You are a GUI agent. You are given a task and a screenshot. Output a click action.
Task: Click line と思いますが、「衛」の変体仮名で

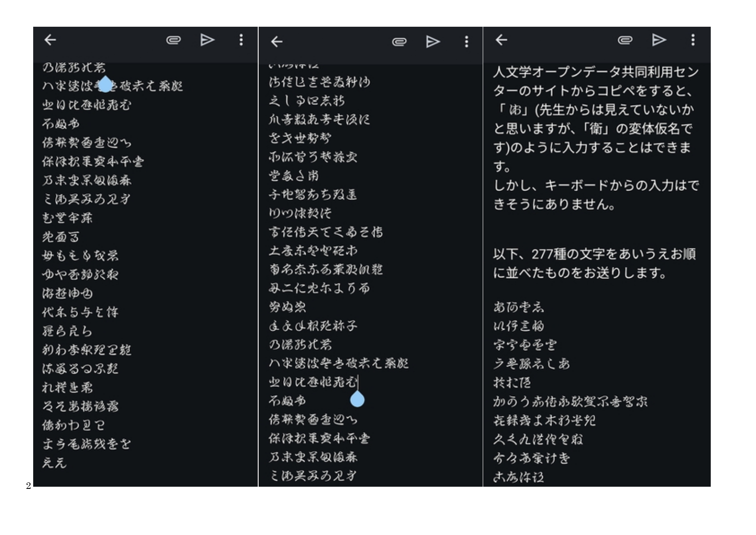pos(593,128)
